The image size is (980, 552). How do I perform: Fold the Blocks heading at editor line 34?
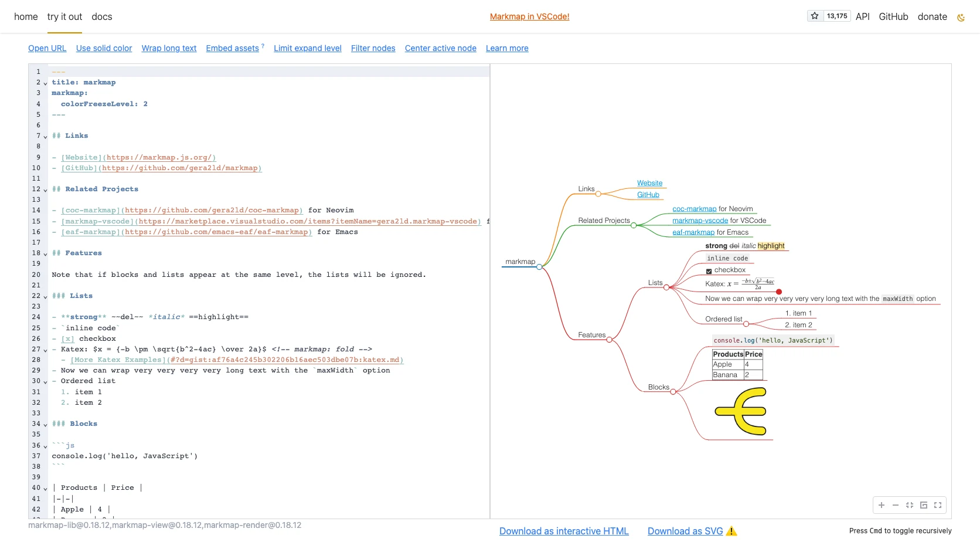pos(45,425)
